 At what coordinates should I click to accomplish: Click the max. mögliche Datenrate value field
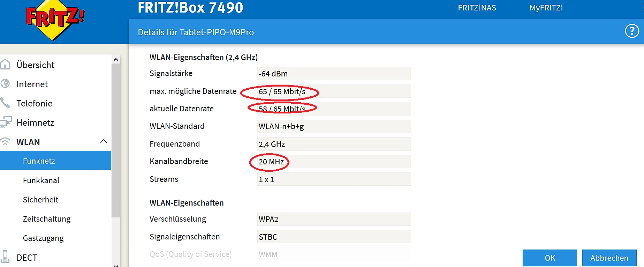click(334, 91)
